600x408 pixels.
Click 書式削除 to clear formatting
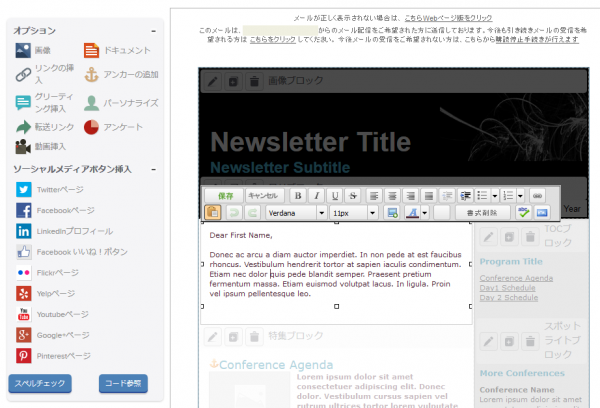(x=482, y=213)
